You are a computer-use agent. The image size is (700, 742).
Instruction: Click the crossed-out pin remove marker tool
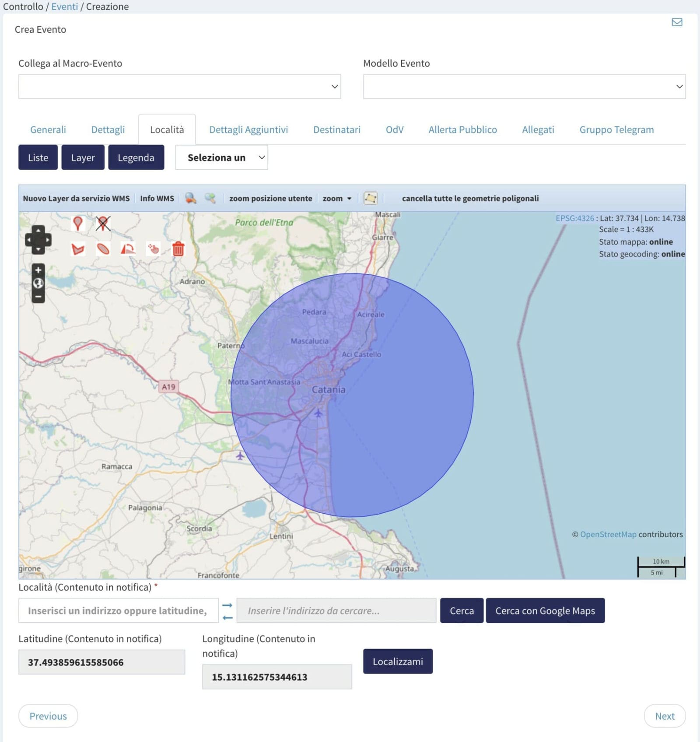point(103,223)
